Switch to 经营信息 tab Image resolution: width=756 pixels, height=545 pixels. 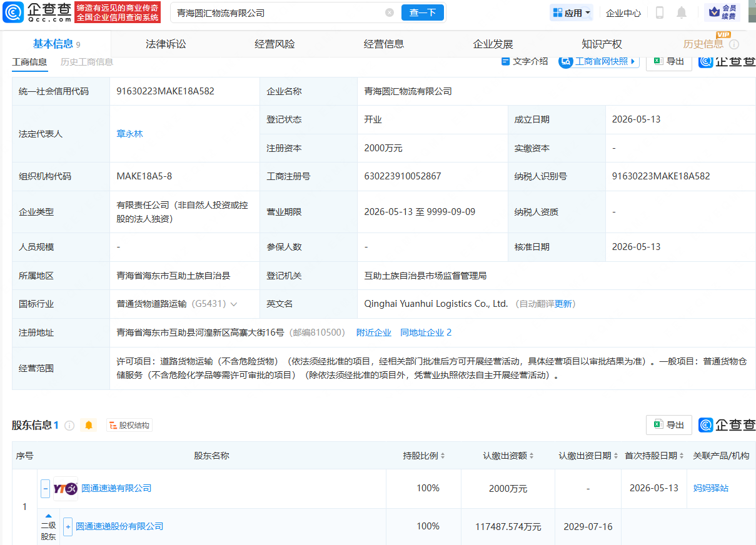click(x=384, y=44)
